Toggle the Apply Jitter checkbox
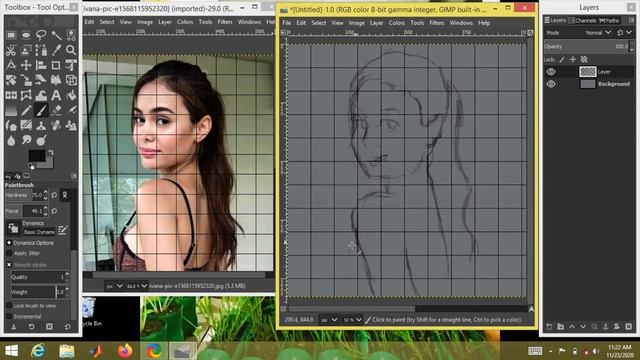Image resolution: width=640 pixels, height=360 pixels. (9, 253)
